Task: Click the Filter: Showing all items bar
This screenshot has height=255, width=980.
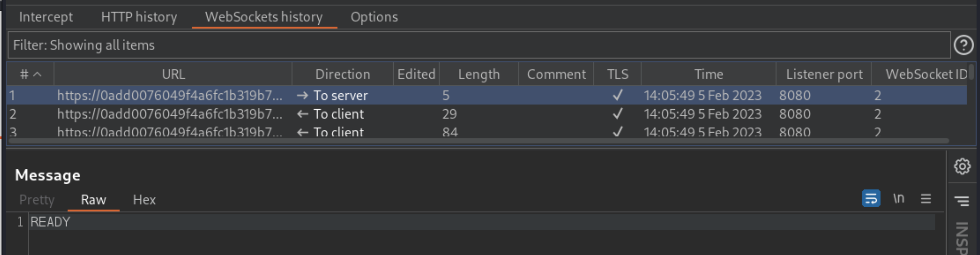Action: point(479,45)
